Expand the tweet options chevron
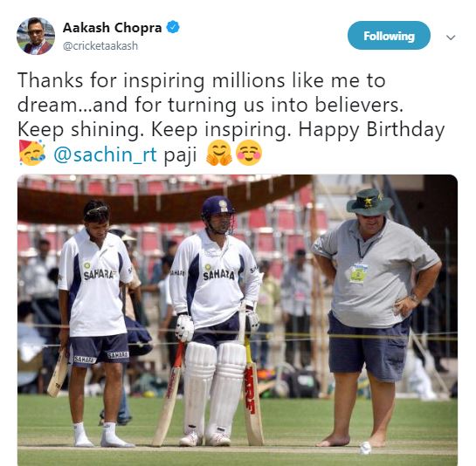The height and width of the screenshot is (466, 476). (x=451, y=38)
